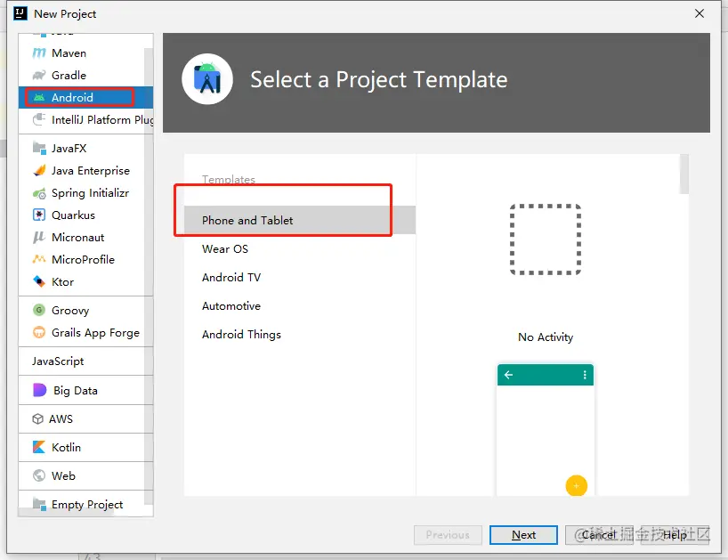Click the Groovy green circle icon
Image resolution: width=728 pixels, height=560 pixels.
39,310
